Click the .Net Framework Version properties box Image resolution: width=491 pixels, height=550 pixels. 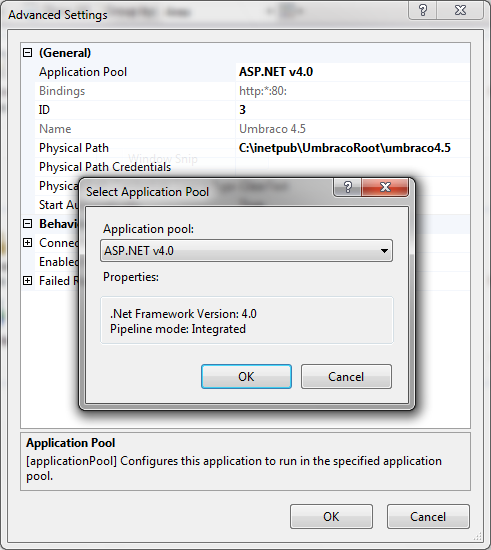click(x=247, y=321)
